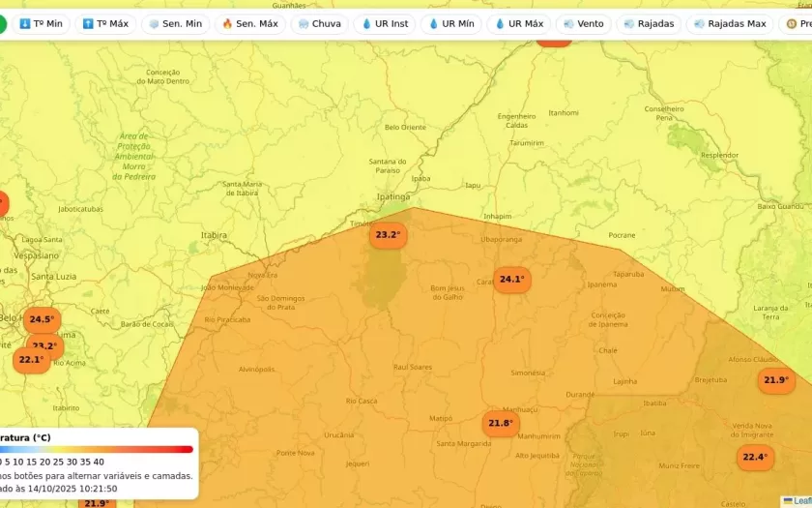Show UR Mín humidity layer
The width and height of the screenshot is (812, 508).
pyautogui.click(x=450, y=24)
